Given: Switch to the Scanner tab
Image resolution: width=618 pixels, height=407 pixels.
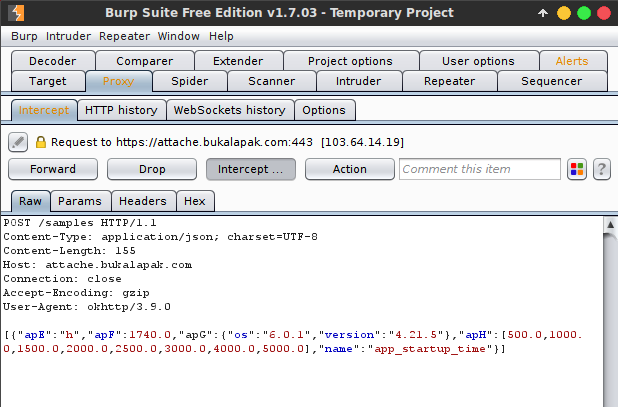Looking at the screenshot, I should pos(272,81).
